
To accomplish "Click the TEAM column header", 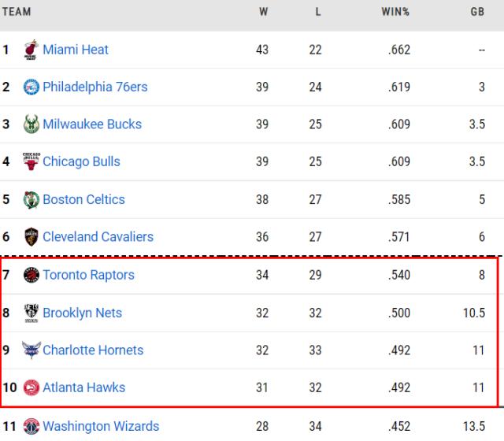I will 16,12.
